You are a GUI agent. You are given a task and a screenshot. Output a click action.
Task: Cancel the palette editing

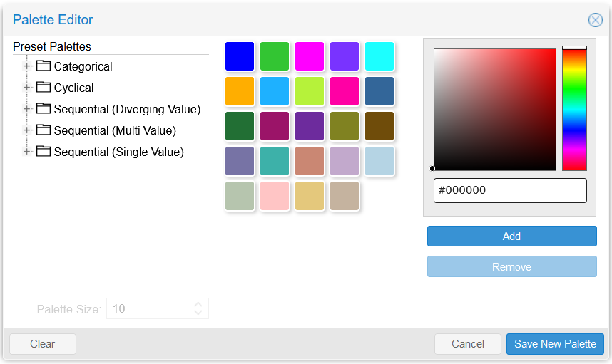coord(467,344)
